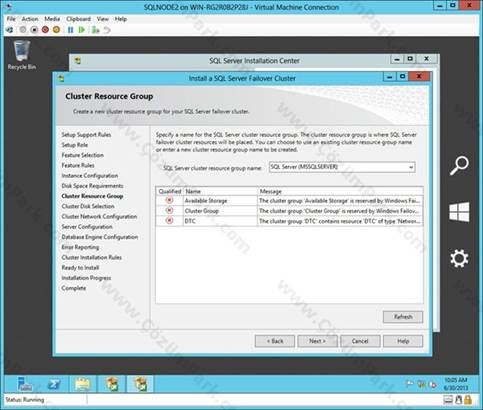This screenshot has width=483, height=410.
Task: Click the Setup Role step
Action: click(x=75, y=145)
